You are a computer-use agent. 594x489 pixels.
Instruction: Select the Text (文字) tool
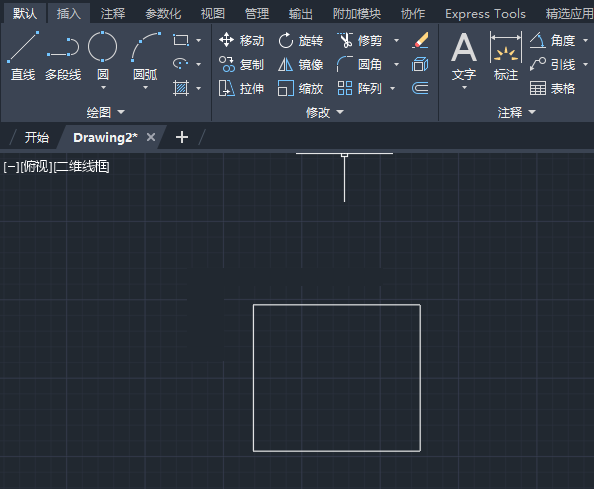464,56
